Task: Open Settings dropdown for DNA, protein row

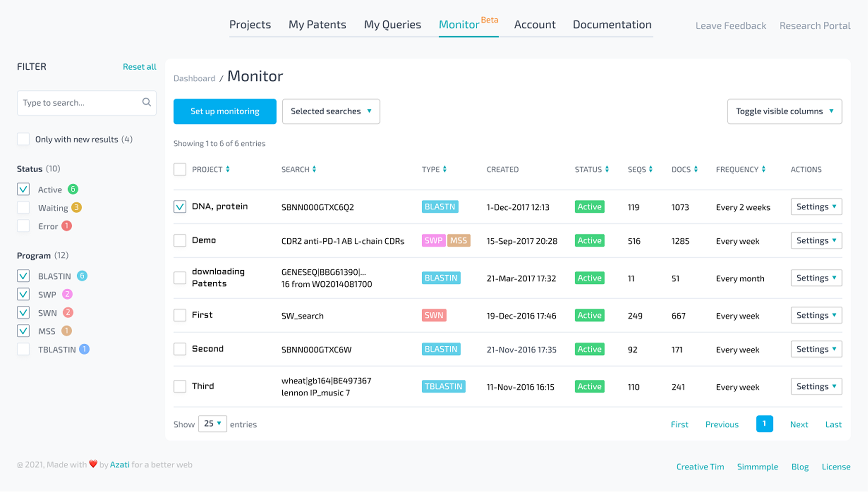Action: [816, 207]
